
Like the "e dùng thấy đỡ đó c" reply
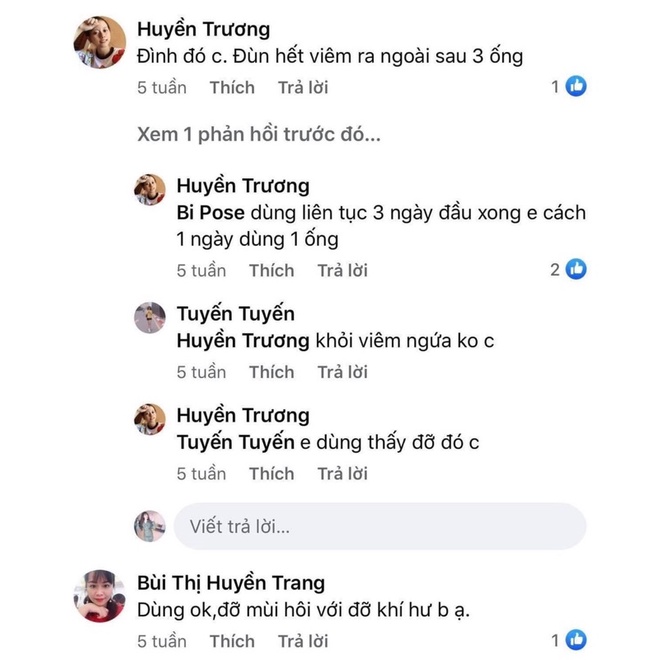click(x=271, y=473)
